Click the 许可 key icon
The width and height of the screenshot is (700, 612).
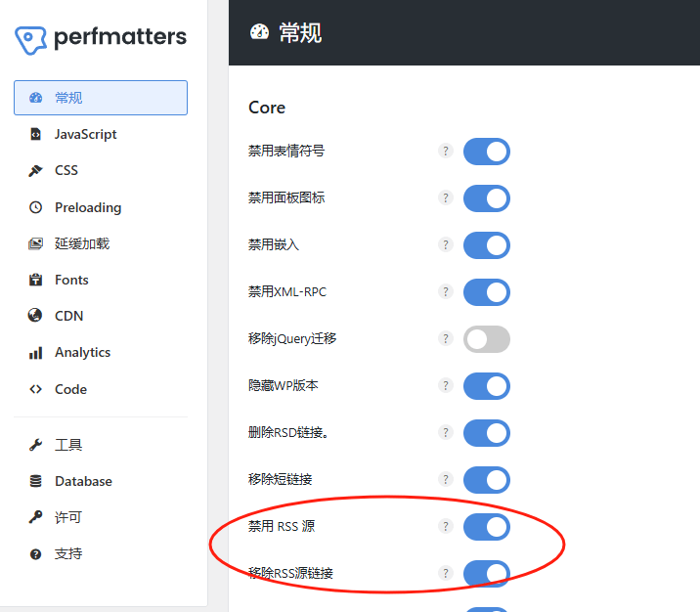[36, 517]
